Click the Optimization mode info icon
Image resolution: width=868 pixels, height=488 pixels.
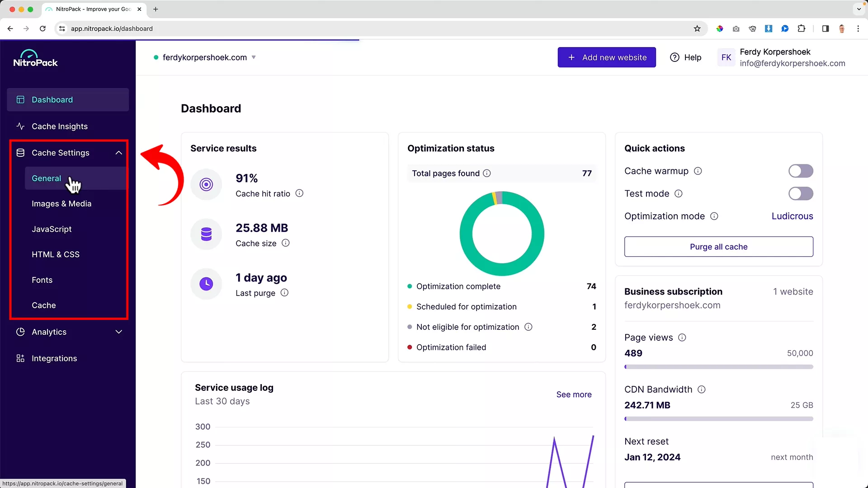click(714, 216)
